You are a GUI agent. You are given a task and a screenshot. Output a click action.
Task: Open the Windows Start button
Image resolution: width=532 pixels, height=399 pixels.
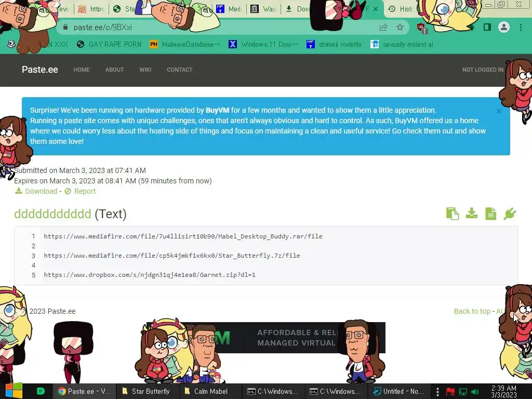coord(14,391)
